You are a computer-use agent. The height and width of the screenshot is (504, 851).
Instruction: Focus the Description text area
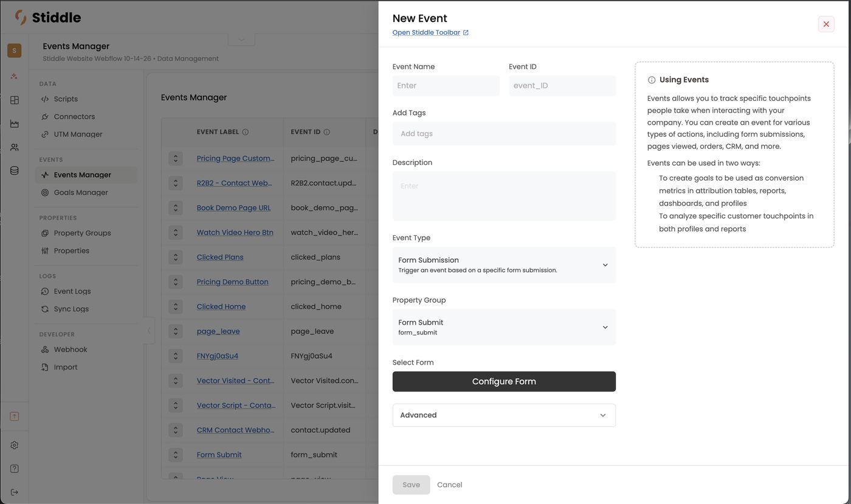pos(504,196)
